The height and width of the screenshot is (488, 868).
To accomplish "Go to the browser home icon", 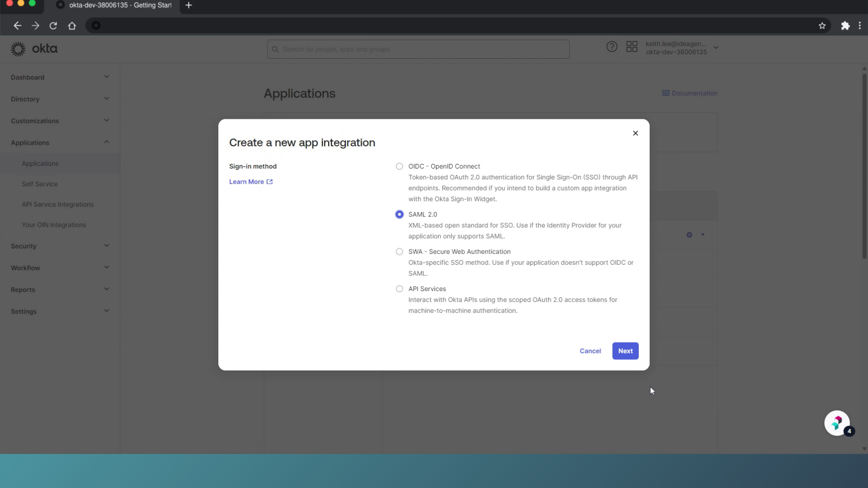I will pos(72,26).
